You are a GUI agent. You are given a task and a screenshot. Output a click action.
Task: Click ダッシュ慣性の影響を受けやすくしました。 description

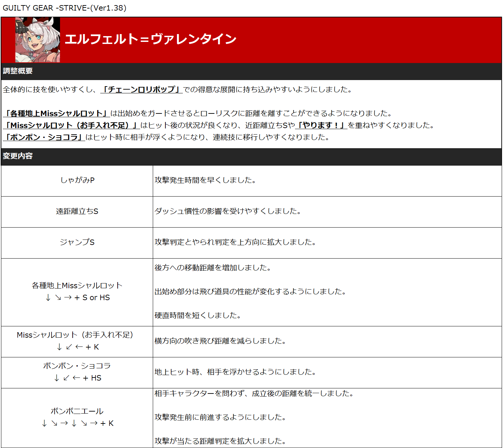[228, 211]
